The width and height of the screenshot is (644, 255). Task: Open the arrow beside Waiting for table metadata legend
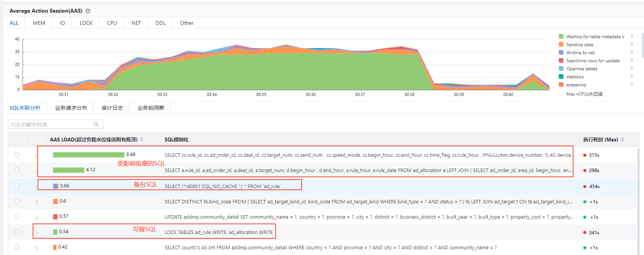(x=632, y=36)
